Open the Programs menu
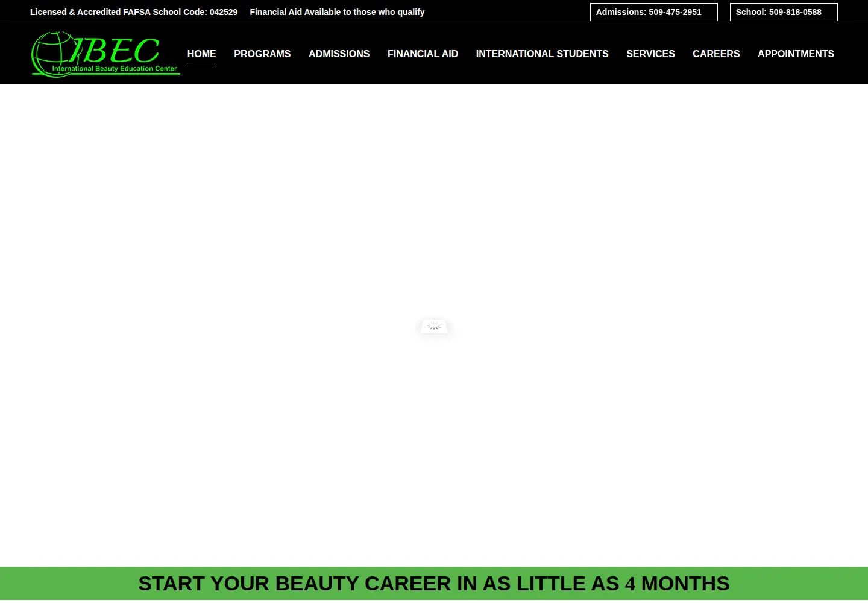This screenshot has width=868, height=603. [x=262, y=54]
